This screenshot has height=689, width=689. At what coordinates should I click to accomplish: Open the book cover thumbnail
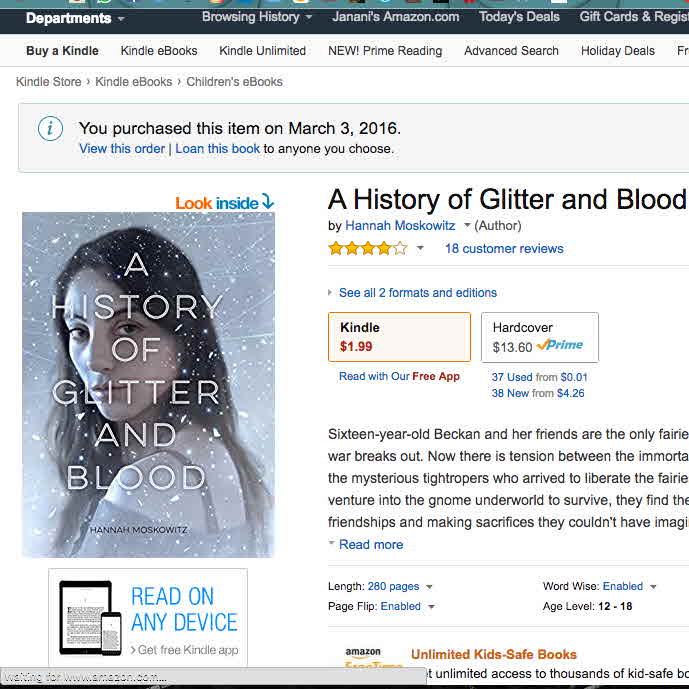point(148,384)
